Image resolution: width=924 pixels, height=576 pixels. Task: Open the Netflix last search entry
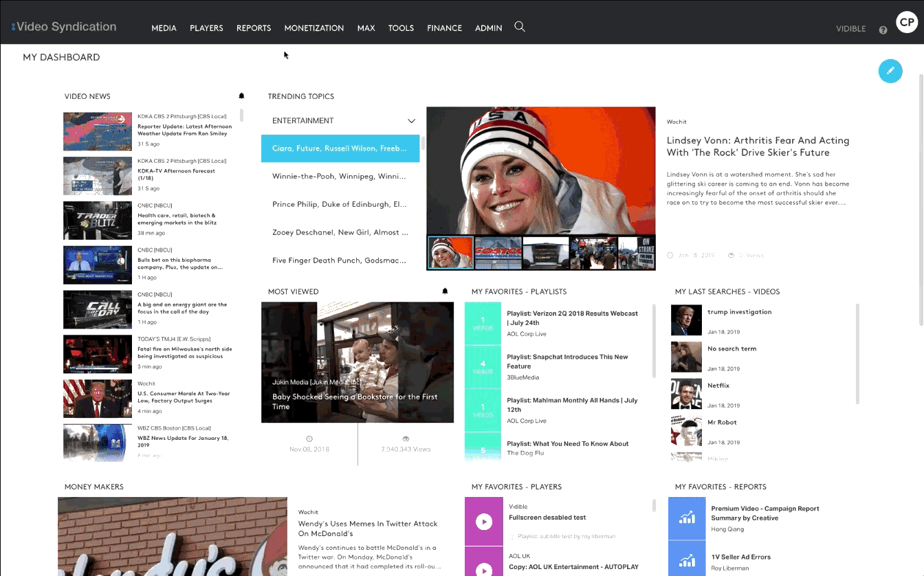(718, 386)
